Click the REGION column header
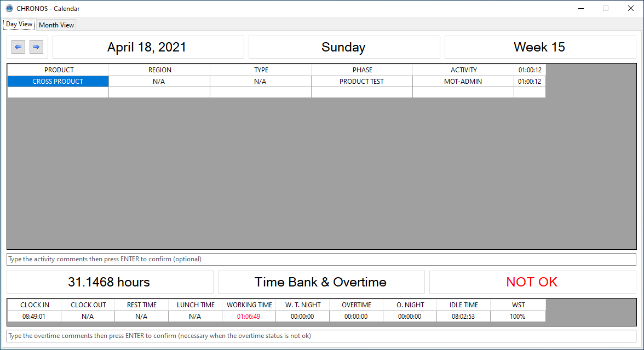Viewport: 644px width, 350px height. (159, 70)
